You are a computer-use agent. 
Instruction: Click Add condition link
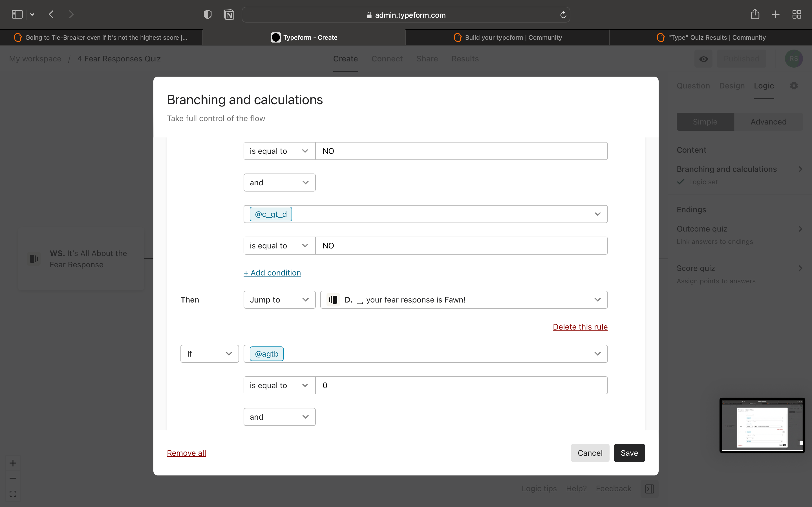272,273
